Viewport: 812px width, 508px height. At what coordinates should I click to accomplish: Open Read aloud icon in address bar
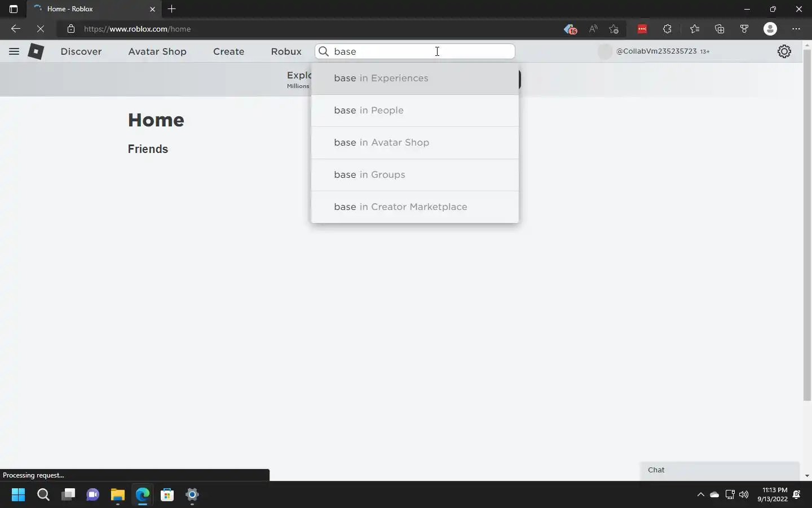coord(593,29)
